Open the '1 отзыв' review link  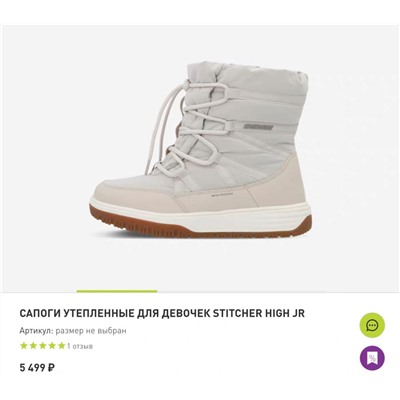tap(80, 346)
